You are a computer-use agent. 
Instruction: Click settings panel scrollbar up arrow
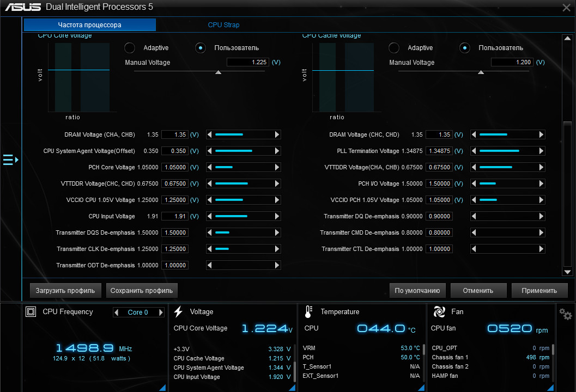click(567, 39)
